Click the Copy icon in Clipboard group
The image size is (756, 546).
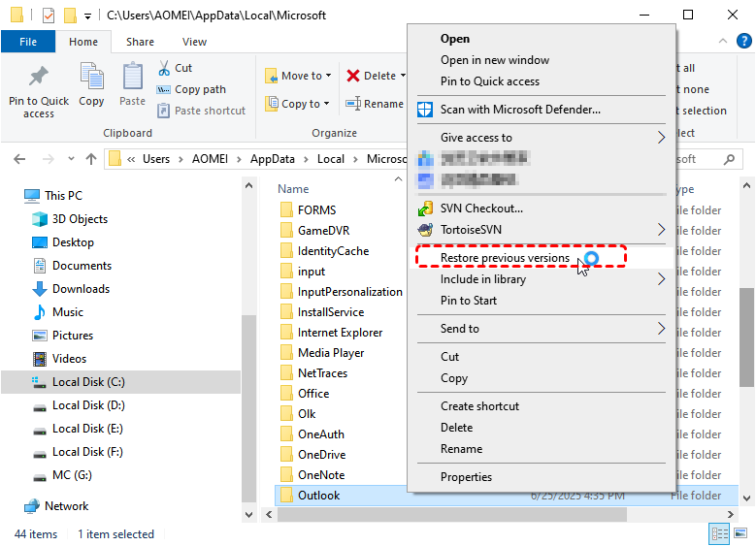(x=91, y=77)
